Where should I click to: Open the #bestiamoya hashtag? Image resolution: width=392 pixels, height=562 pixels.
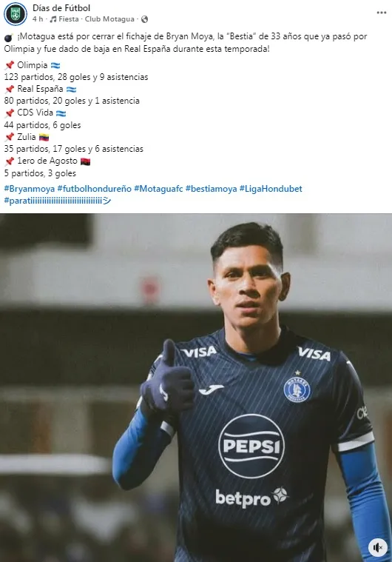(x=212, y=189)
